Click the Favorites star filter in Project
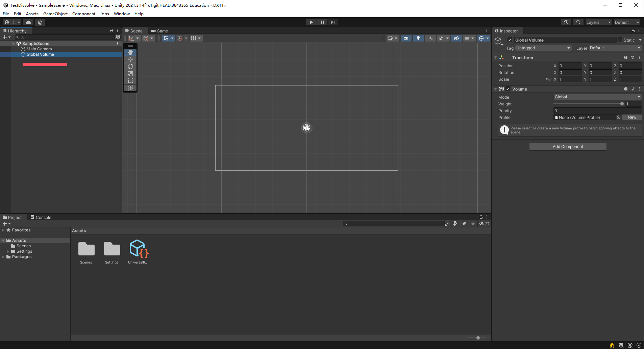Screen dimensions: 644x349 473,224
